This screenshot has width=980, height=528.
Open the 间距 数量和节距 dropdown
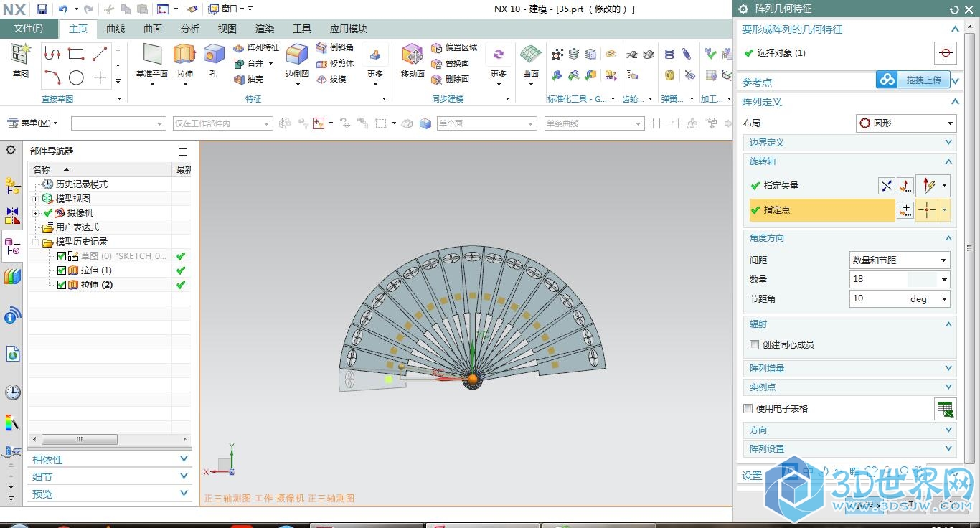point(900,260)
